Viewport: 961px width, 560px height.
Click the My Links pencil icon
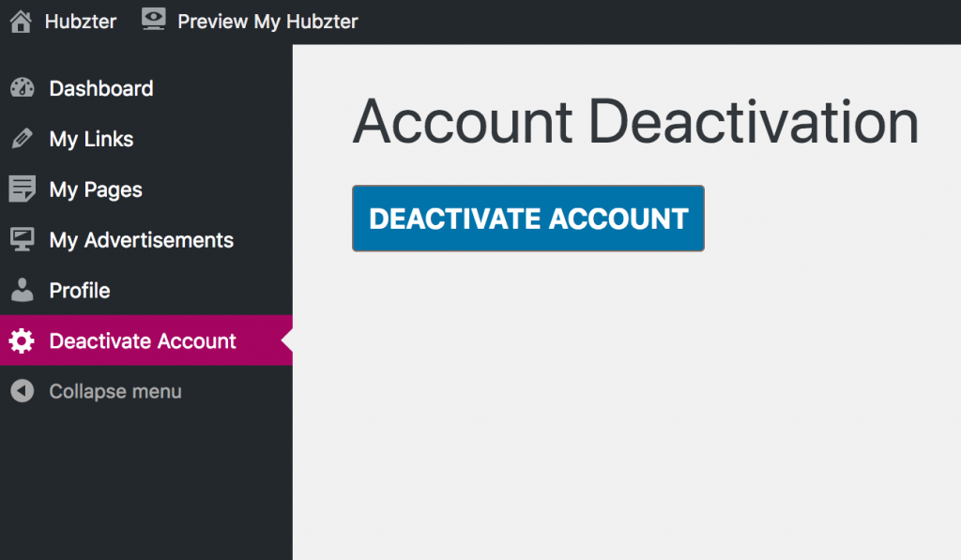click(x=23, y=139)
